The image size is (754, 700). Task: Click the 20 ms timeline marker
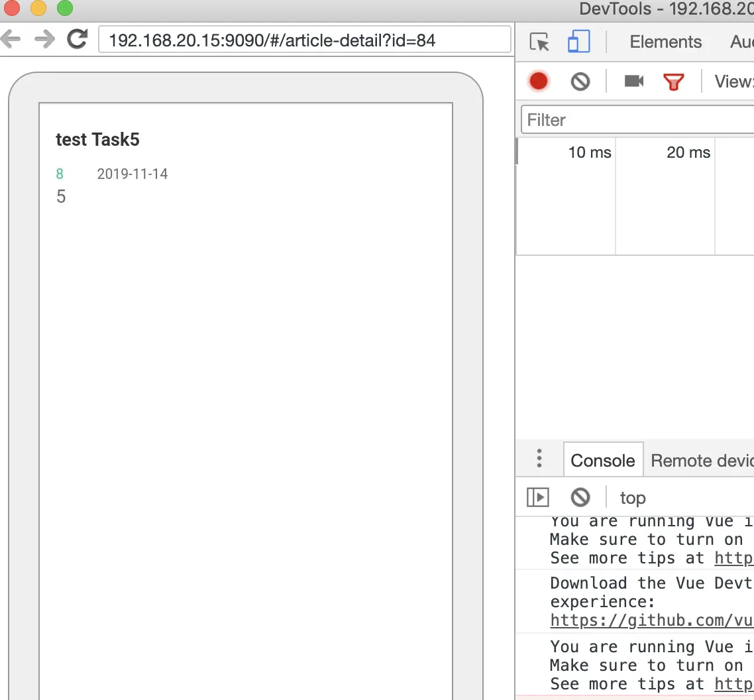688,152
